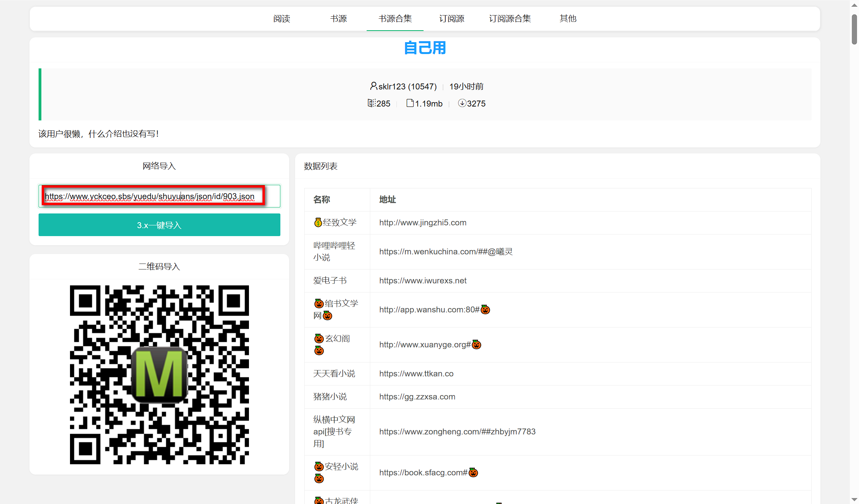Image resolution: width=859 pixels, height=504 pixels.
Task: Click the 数据列表 panel heading
Action: (x=321, y=166)
